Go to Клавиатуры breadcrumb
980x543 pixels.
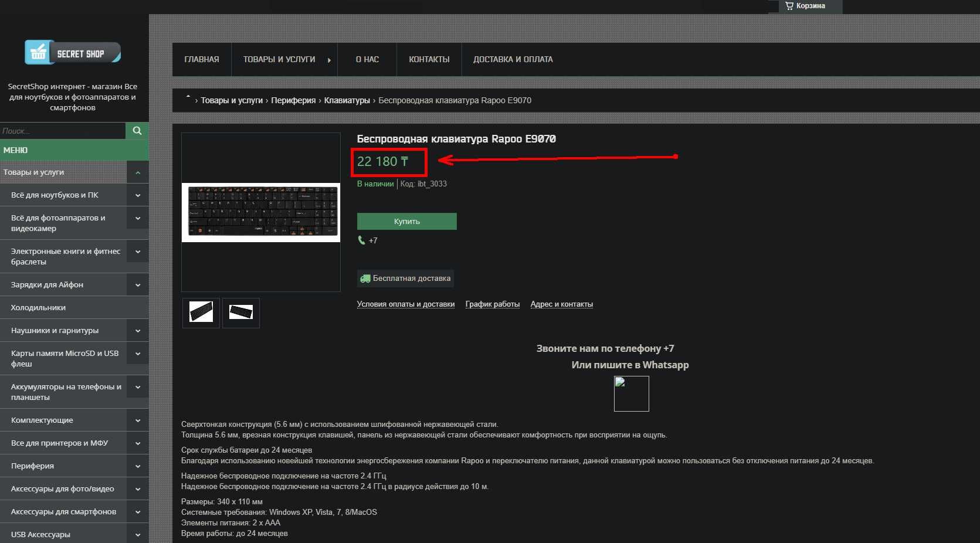347,100
